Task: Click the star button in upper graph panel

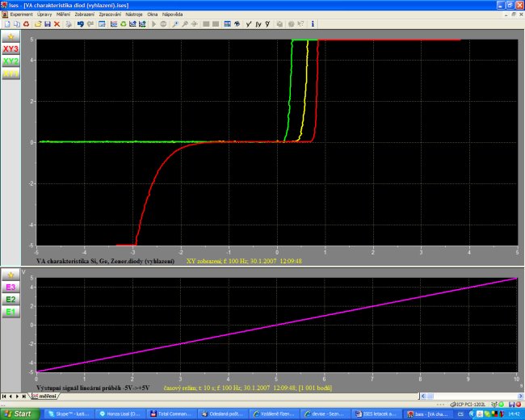Action: pos(10,36)
